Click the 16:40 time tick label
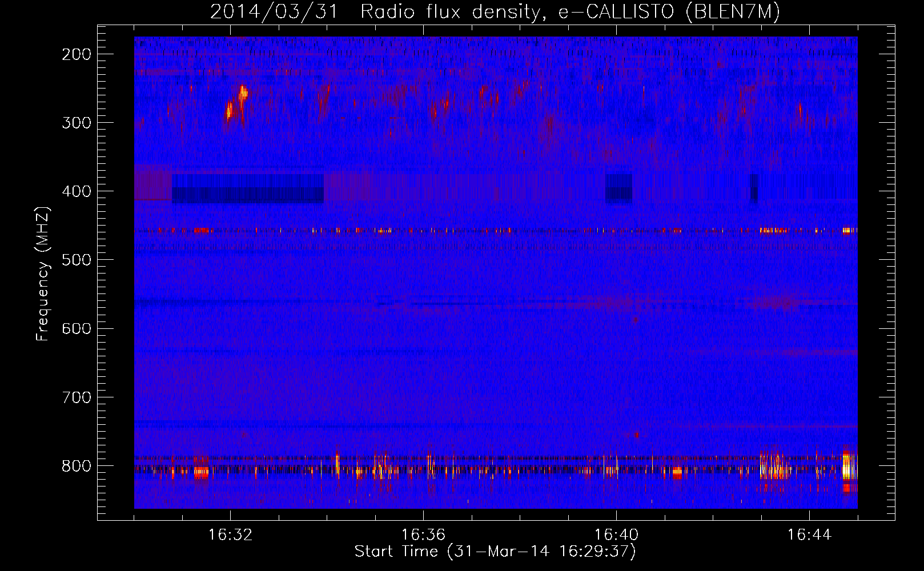The height and width of the screenshot is (571, 924). pyautogui.click(x=616, y=535)
